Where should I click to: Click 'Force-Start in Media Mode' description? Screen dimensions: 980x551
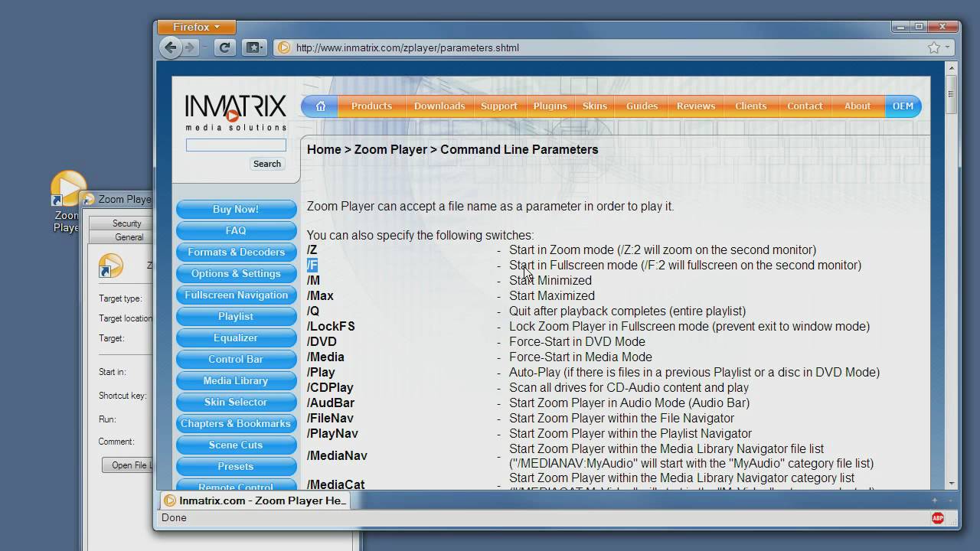pos(580,357)
